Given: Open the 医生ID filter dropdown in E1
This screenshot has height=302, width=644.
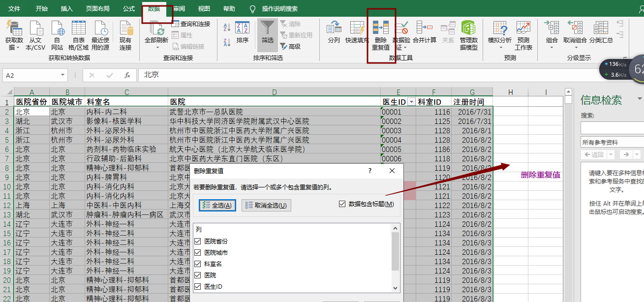Looking at the screenshot, I should click(411, 102).
